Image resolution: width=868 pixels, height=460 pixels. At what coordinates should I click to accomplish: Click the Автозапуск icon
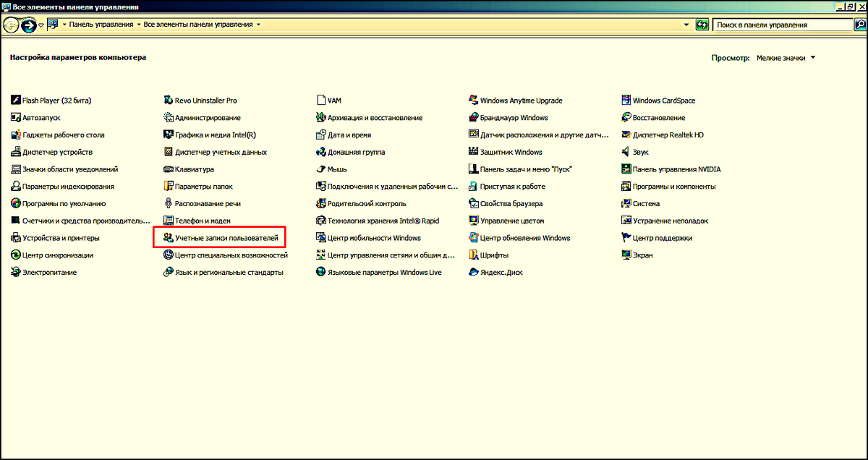tap(16, 118)
